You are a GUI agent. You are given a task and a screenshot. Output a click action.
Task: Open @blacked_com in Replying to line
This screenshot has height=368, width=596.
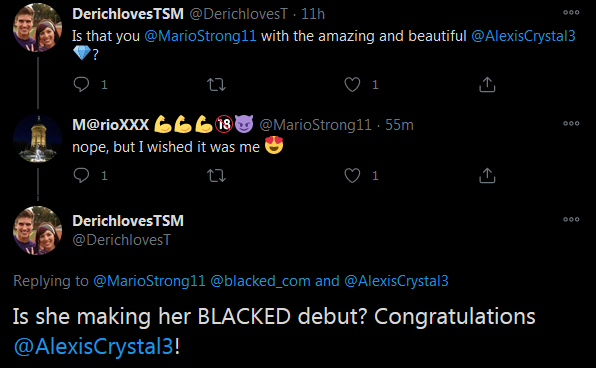tap(260, 281)
